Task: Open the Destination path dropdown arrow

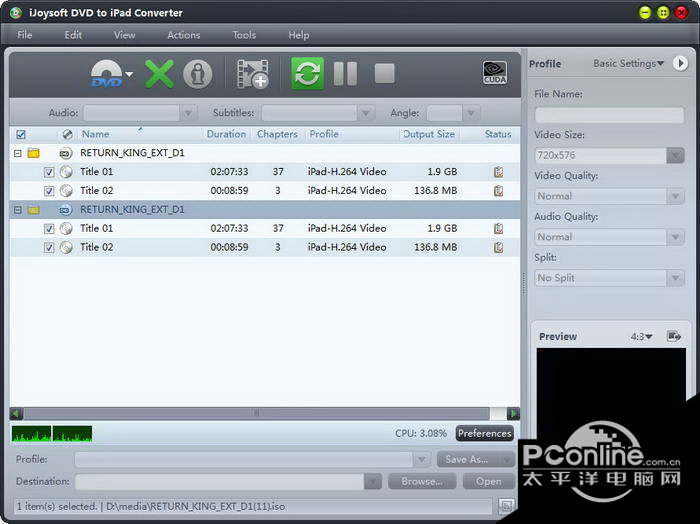Action: pyautogui.click(x=373, y=482)
